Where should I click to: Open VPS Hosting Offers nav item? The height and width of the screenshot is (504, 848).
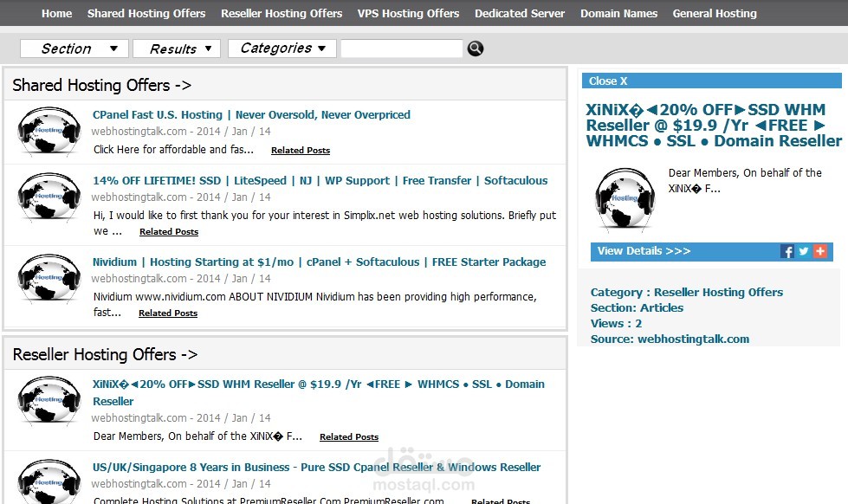408,14
